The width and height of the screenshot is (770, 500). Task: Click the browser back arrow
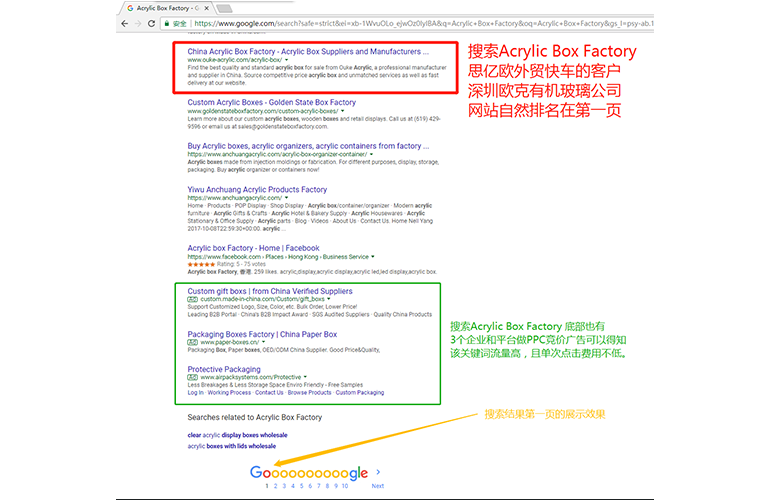[124, 24]
